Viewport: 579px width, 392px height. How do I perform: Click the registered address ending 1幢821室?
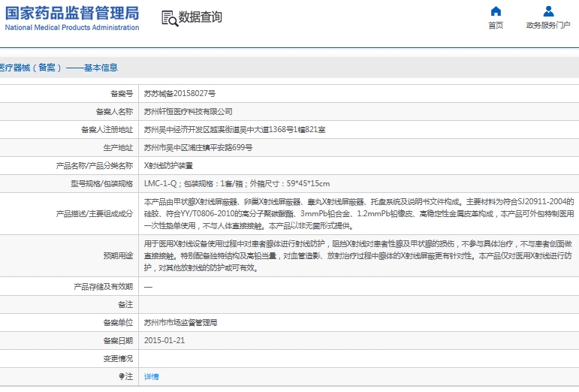coord(234,130)
